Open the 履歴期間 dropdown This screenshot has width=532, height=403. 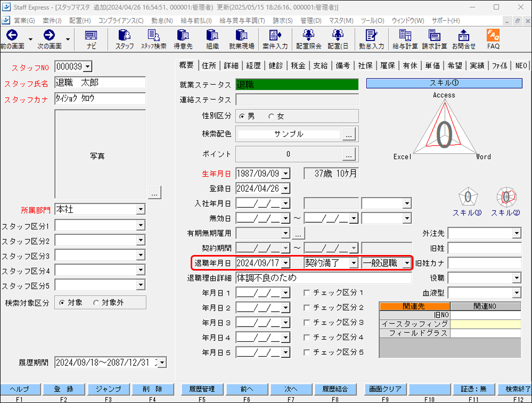tap(162, 362)
